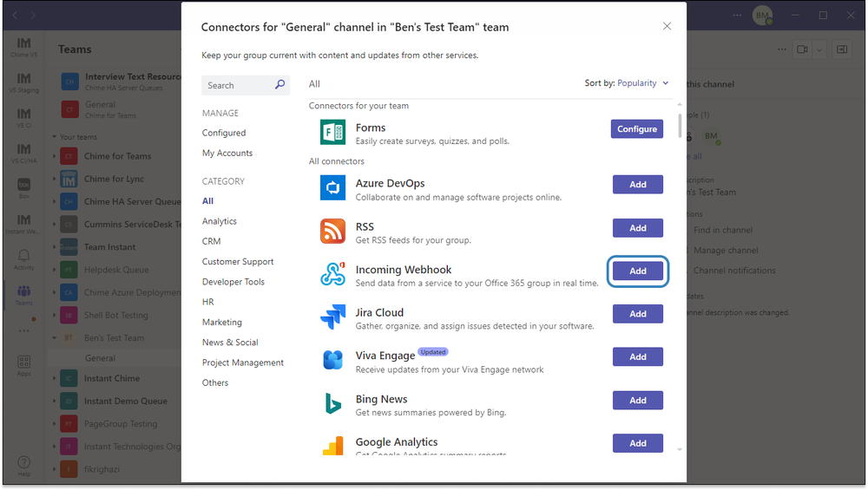The width and height of the screenshot is (868, 490).
Task: Click the search magnifier icon
Action: click(x=280, y=85)
